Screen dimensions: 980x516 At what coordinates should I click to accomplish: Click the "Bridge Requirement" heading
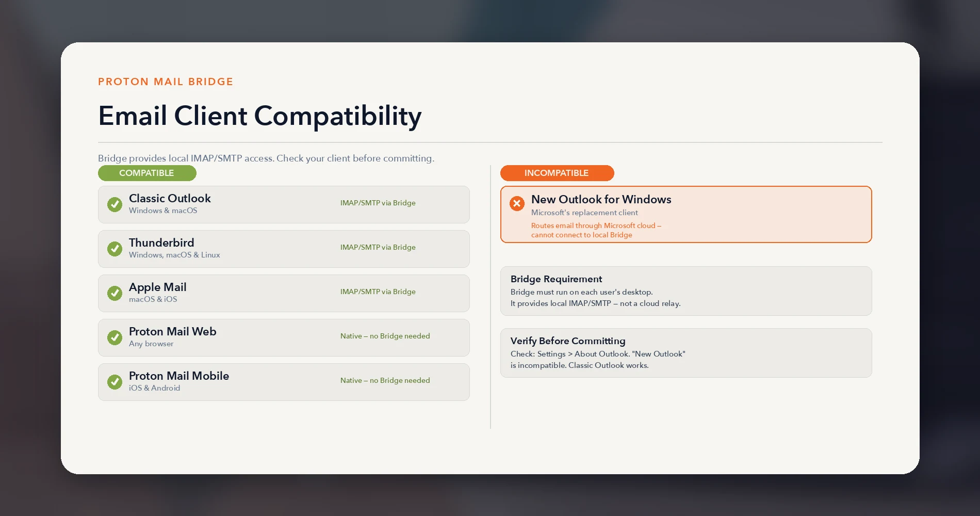tap(556, 279)
